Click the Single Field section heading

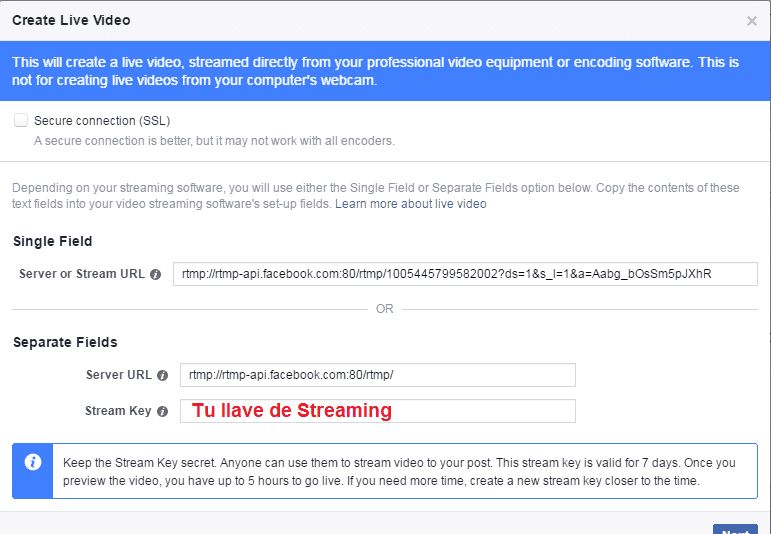pyautogui.click(x=52, y=241)
